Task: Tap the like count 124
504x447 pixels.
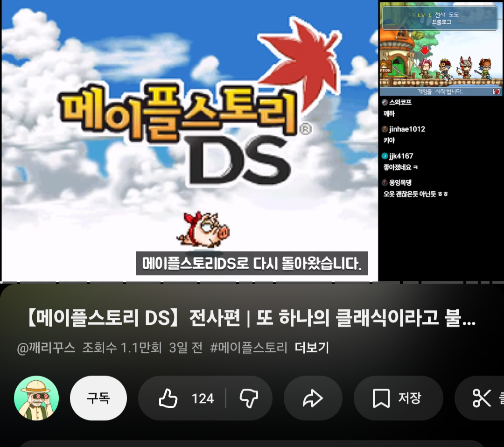Action: coord(203,398)
